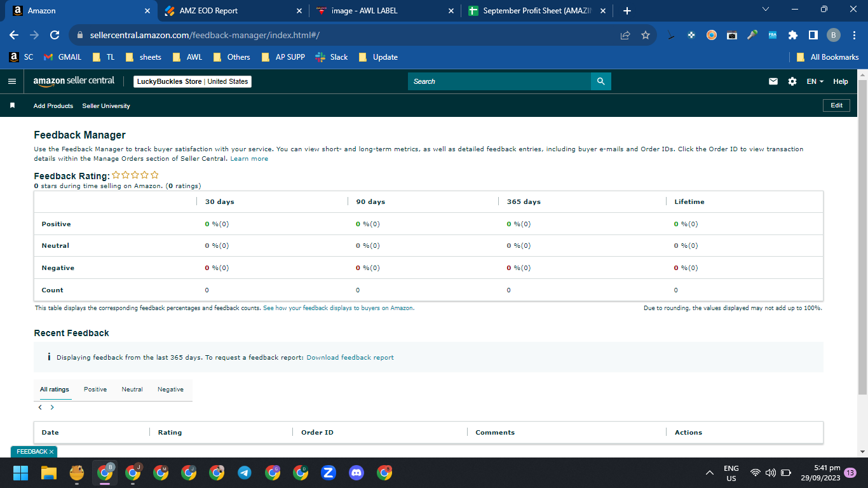This screenshot has height=488, width=868.
Task: Select the Neutral feedback tab
Action: point(132,390)
